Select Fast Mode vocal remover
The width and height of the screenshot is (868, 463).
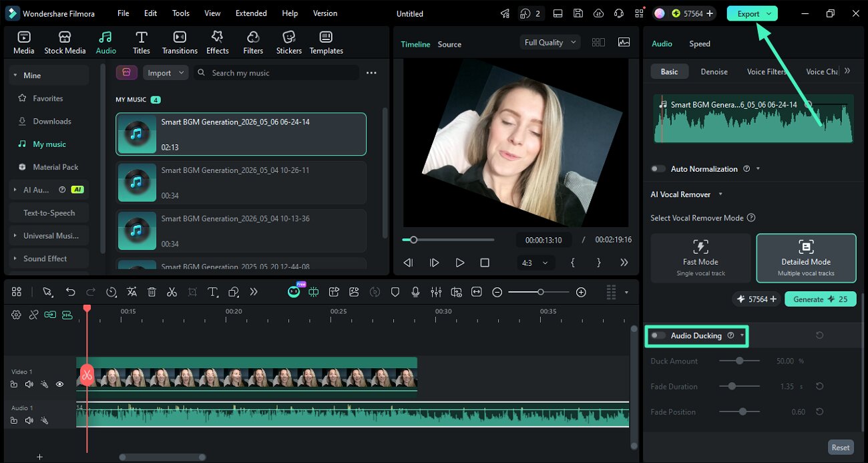(700, 258)
